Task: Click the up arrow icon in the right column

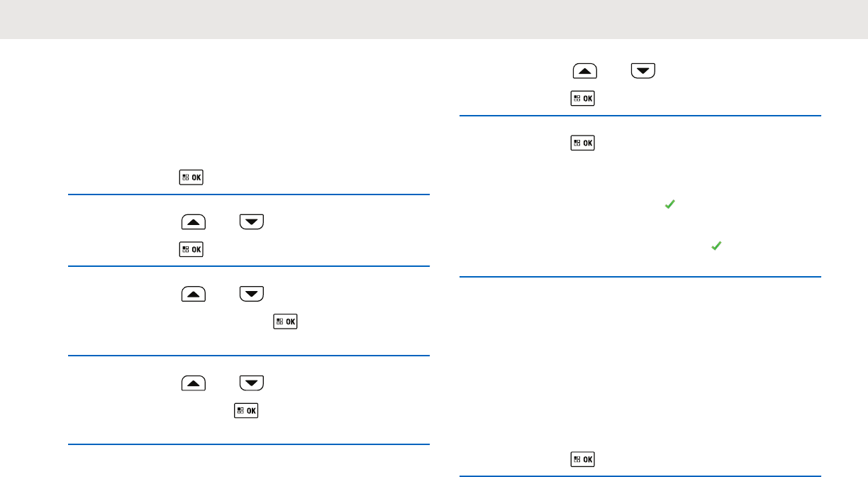Action: click(x=585, y=71)
